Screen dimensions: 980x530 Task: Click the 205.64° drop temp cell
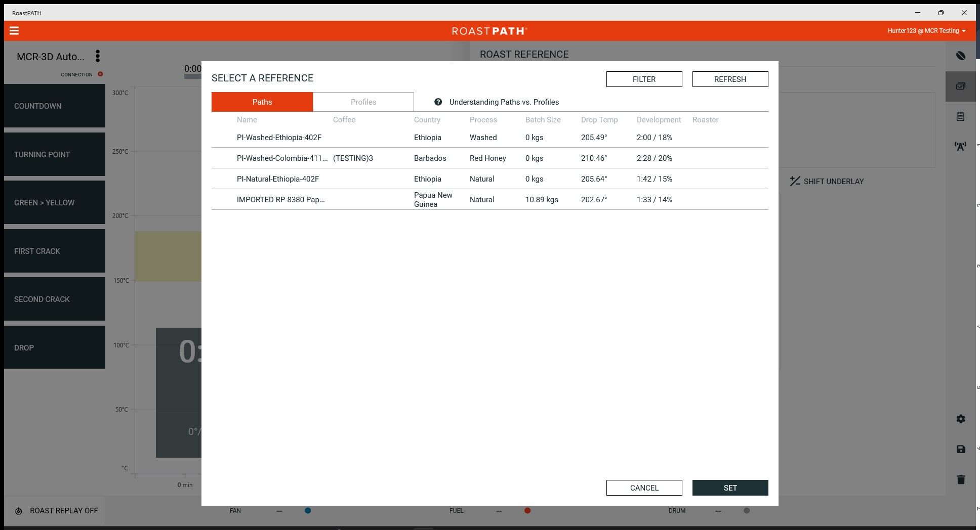coord(594,179)
